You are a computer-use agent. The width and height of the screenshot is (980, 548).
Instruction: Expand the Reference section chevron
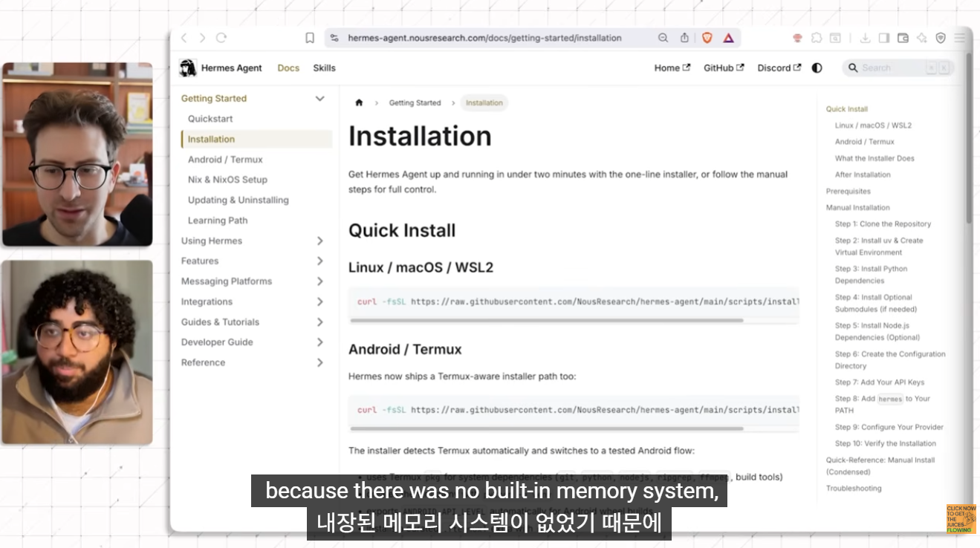pyautogui.click(x=320, y=362)
